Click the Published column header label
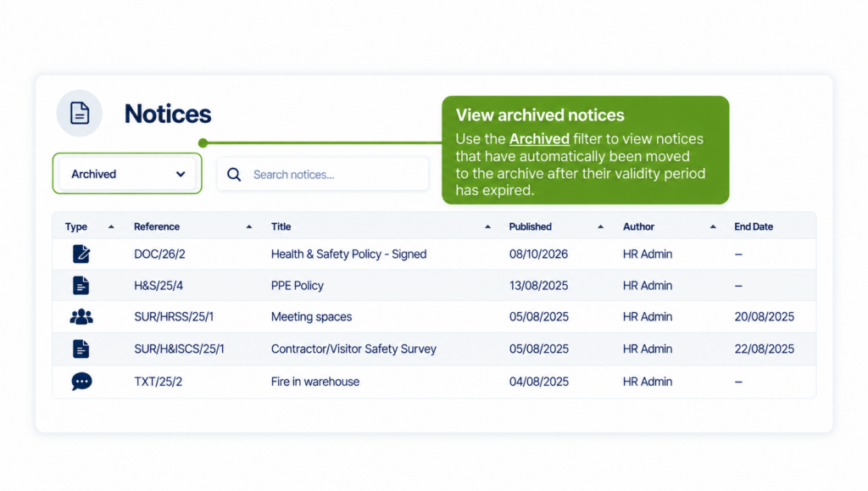 point(531,226)
